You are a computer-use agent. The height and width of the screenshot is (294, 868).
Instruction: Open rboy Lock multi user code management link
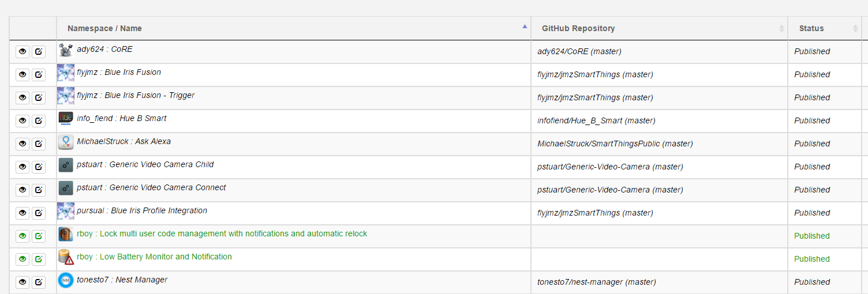pos(222,234)
